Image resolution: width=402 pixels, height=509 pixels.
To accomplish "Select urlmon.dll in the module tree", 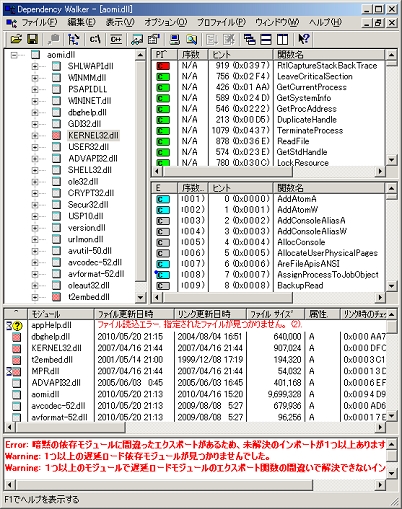I will [86, 239].
